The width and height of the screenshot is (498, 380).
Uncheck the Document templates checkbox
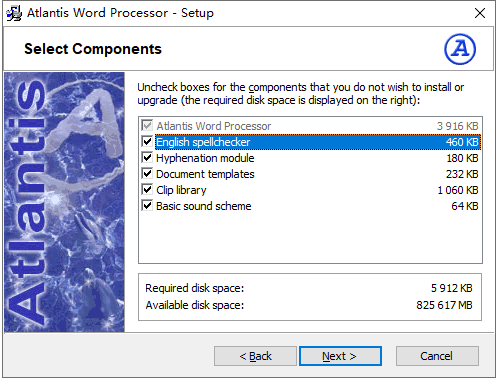tap(147, 174)
